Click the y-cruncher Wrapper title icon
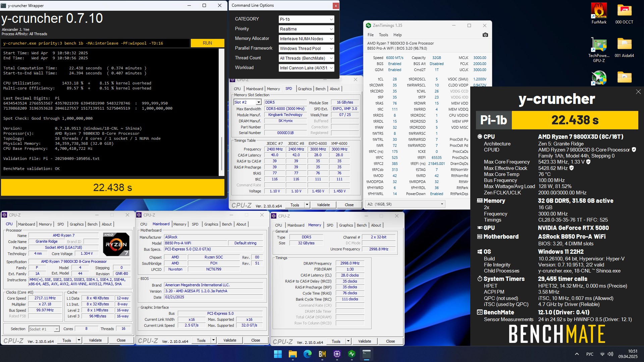The width and height of the screenshot is (644, 362). point(4,5)
